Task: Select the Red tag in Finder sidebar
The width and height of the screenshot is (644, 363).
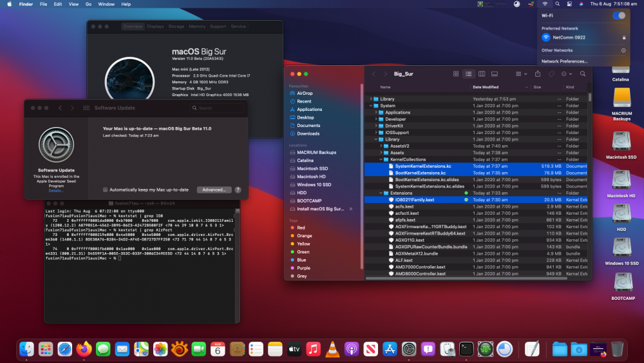Action: pyautogui.click(x=301, y=228)
